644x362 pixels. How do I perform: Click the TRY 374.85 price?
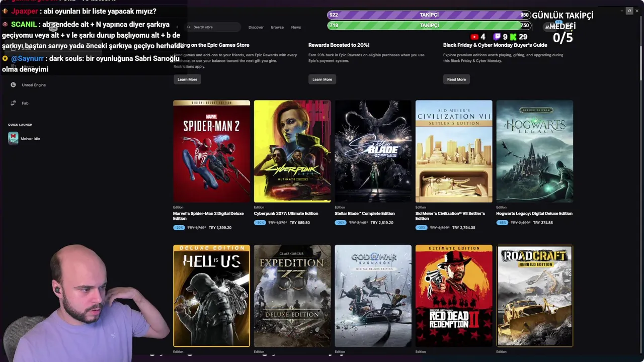(x=542, y=223)
